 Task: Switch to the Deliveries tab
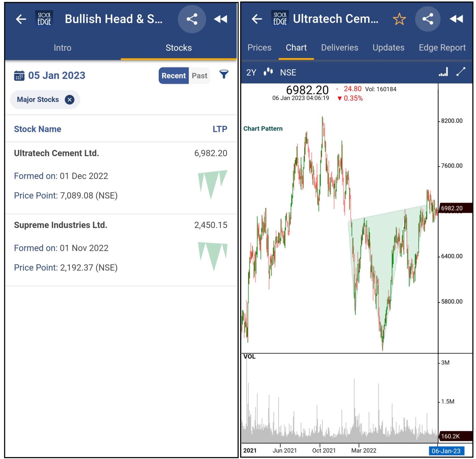tap(340, 47)
